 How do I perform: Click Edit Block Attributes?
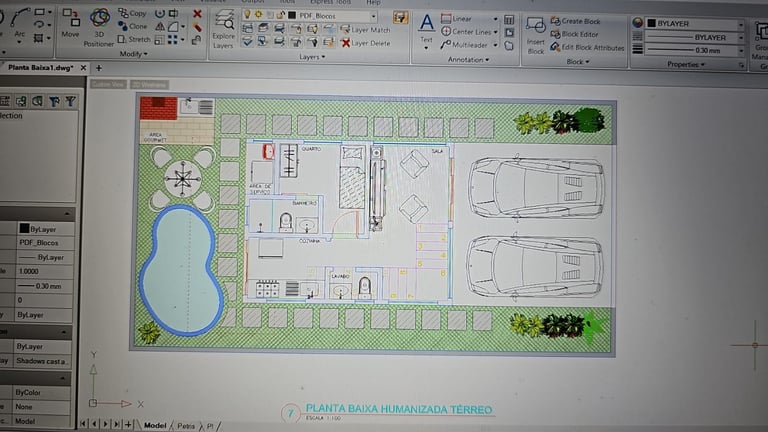pos(587,48)
